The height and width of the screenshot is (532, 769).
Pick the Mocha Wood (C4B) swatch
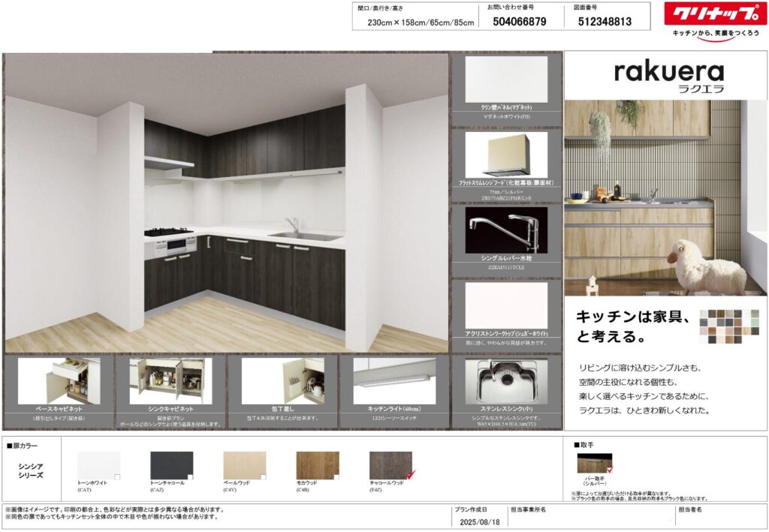pos(317,465)
